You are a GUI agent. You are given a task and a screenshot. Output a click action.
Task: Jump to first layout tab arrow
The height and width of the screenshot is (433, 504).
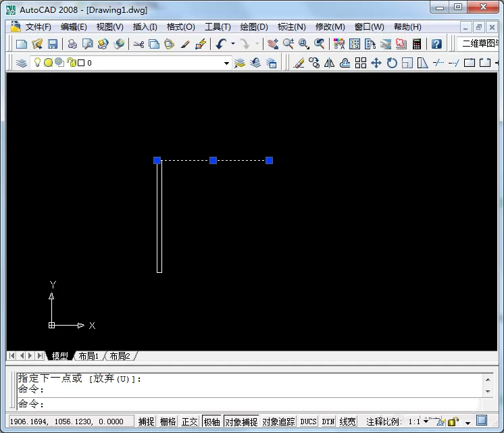(11, 355)
